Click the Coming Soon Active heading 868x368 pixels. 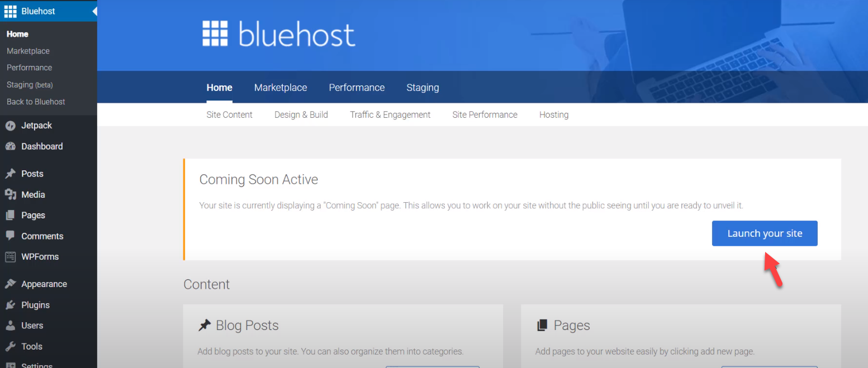coord(259,180)
